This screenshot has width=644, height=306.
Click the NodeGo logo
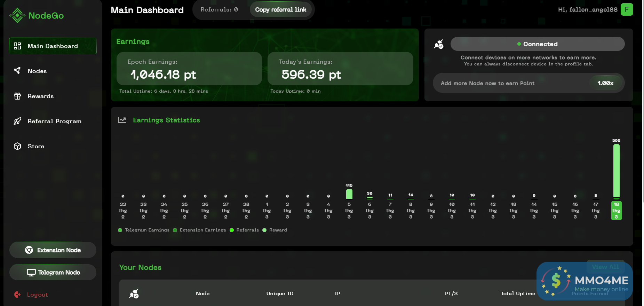point(37,16)
